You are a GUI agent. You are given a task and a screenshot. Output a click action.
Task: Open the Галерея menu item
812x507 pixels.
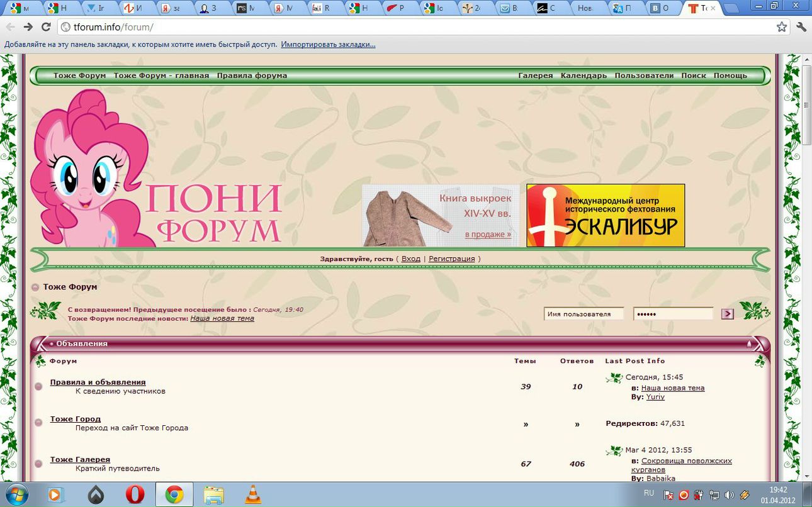[x=535, y=75]
